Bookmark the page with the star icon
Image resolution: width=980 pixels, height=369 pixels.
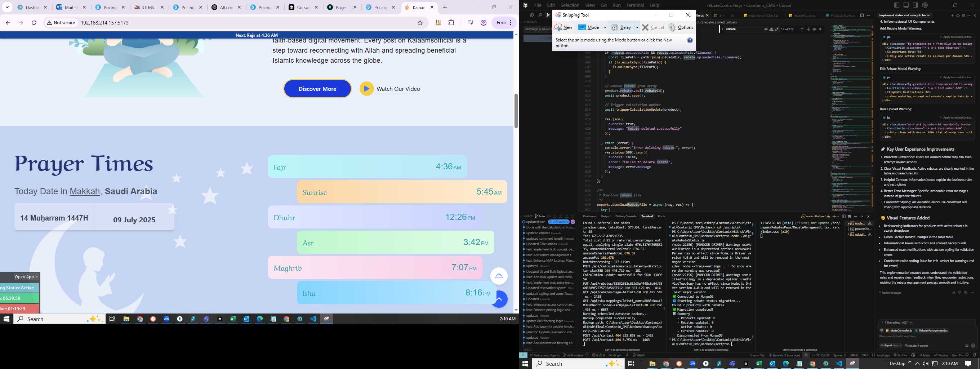[420, 23]
